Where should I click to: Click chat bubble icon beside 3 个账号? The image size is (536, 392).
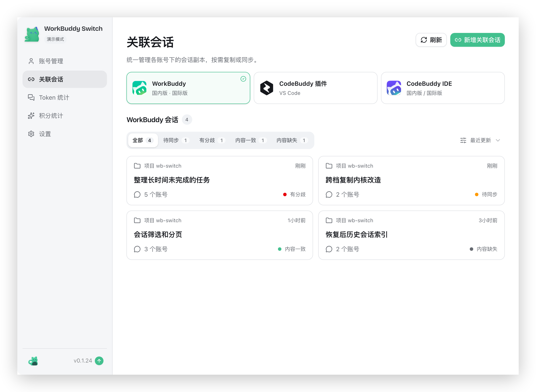click(x=137, y=249)
